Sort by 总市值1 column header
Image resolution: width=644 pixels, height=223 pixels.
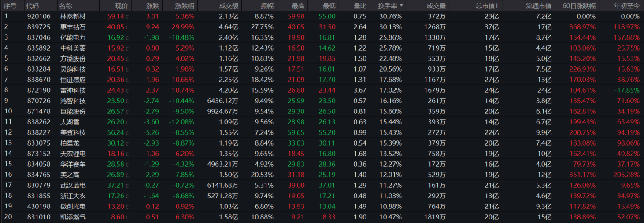click(487, 6)
